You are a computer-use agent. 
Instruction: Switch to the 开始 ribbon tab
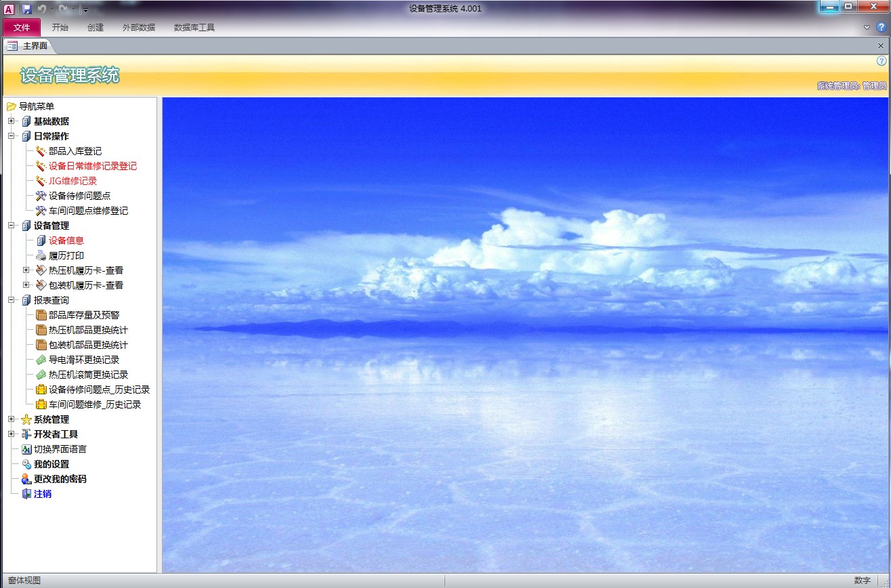pyautogui.click(x=60, y=28)
